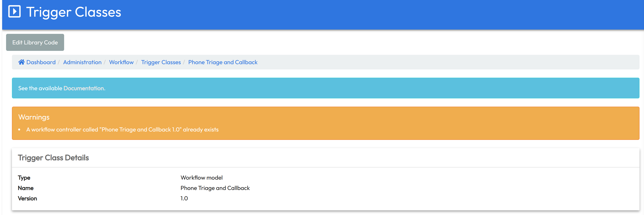Click the workflow controller already exists warning
Image resolution: width=644 pixels, height=215 pixels.
122,130
